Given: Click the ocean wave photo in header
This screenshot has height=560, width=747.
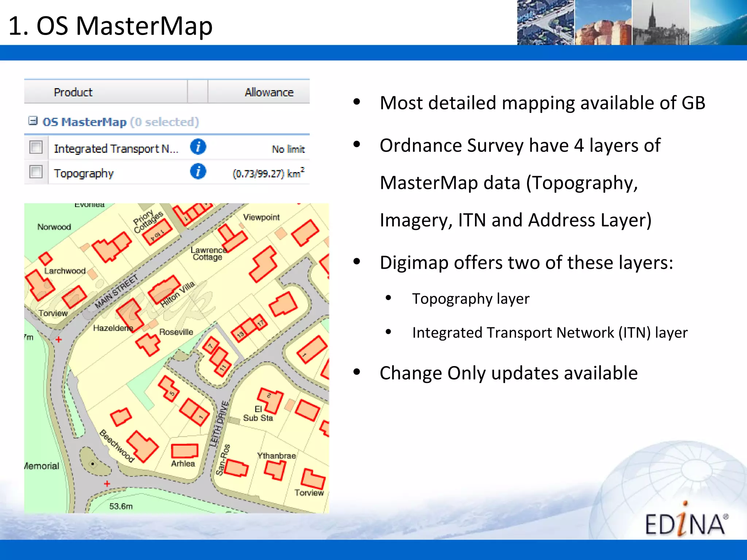Looking at the screenshot, I should [719, 22].
